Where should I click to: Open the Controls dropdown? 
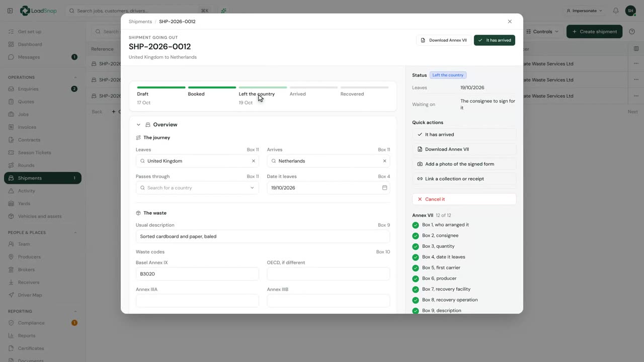(x=542, y=32)
